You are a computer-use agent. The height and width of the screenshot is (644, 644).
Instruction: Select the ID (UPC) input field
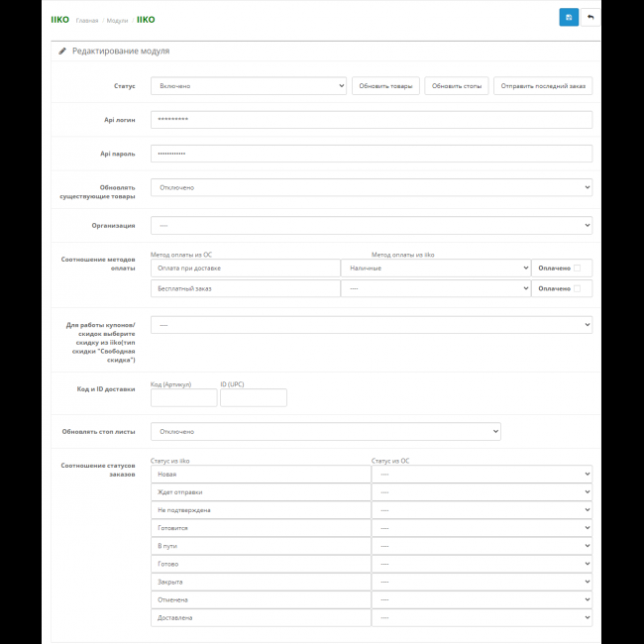pos(253,397)
